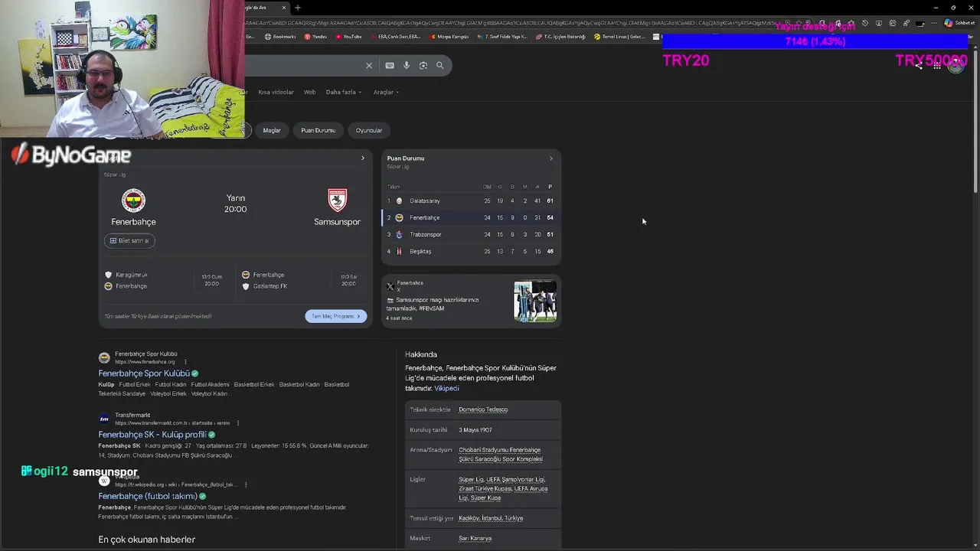Click the magnifier search button
Screen dimensions: 980x551
click(440, 66)
